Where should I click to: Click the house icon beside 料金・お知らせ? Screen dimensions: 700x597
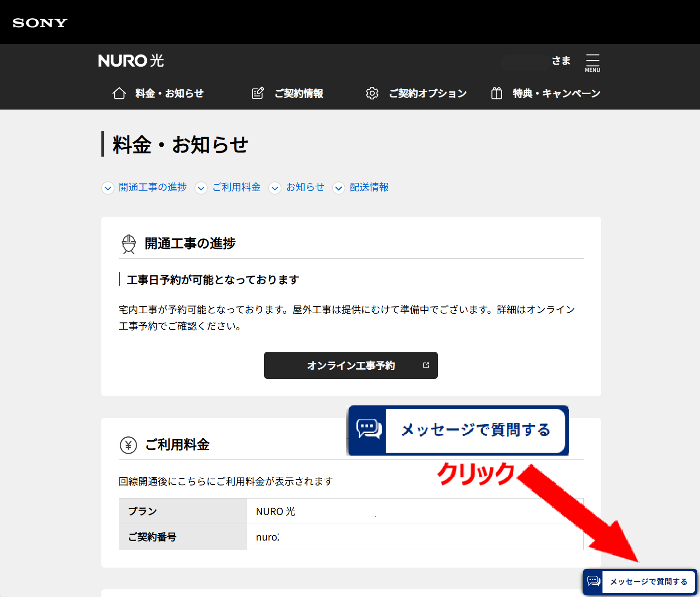[x=119, y=93]
